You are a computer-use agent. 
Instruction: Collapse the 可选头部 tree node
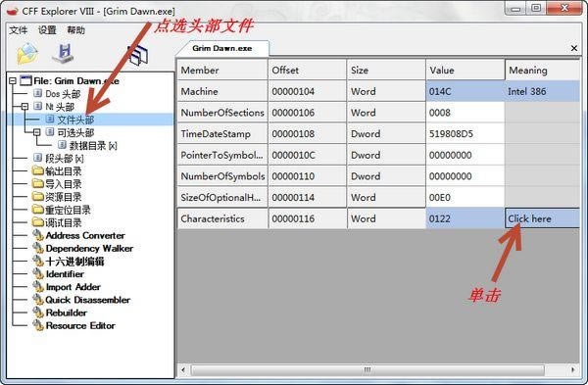pos(37,132)
